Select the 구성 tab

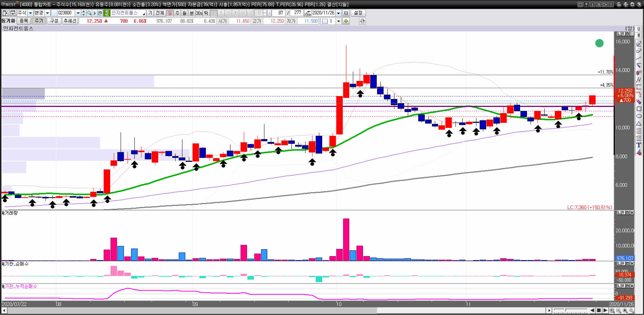tap(54, 21)
